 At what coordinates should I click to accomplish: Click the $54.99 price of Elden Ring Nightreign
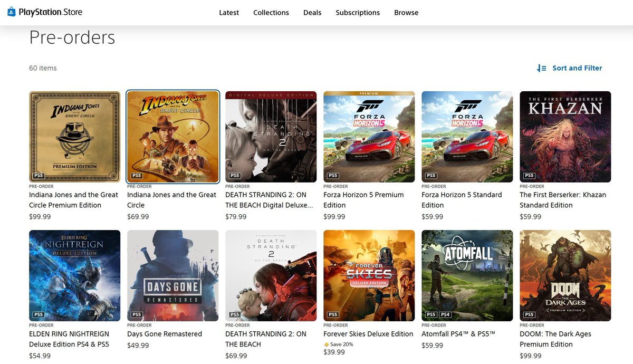pos(40,356)
